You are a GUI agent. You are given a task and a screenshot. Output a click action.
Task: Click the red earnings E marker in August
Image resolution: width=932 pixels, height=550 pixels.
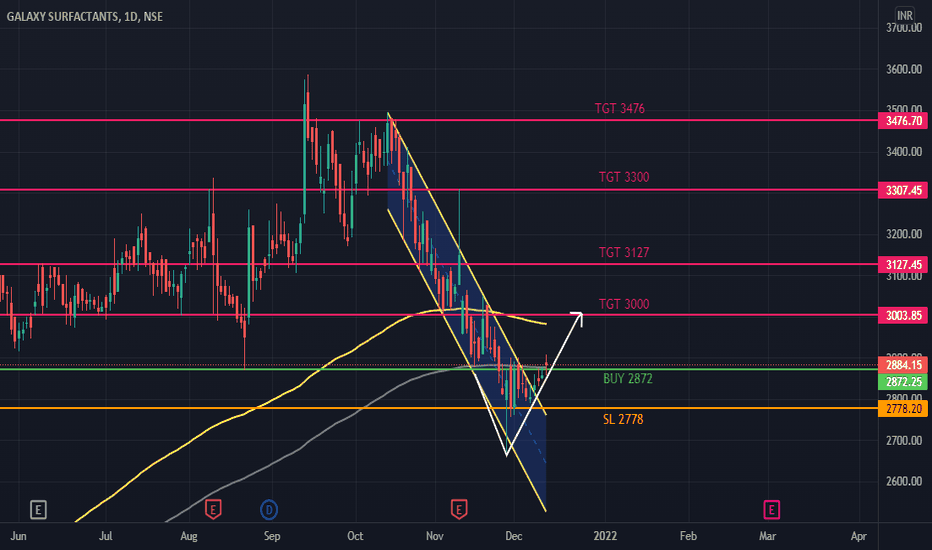pos(213,510)
